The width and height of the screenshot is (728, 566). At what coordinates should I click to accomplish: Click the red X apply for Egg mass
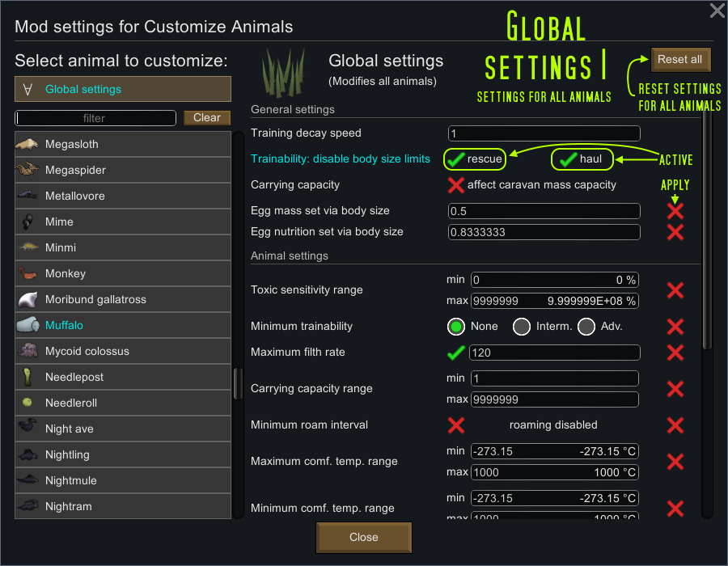click(x=675, y=211)
